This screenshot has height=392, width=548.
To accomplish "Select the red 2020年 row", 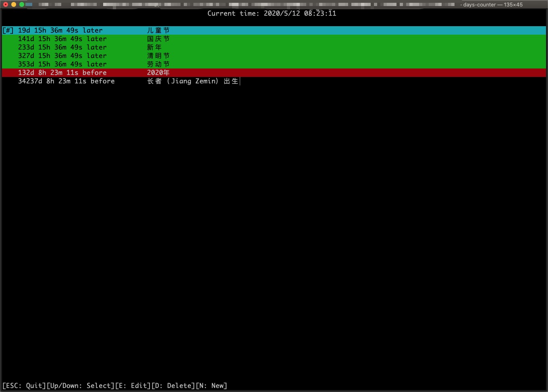I will point(158,73).
